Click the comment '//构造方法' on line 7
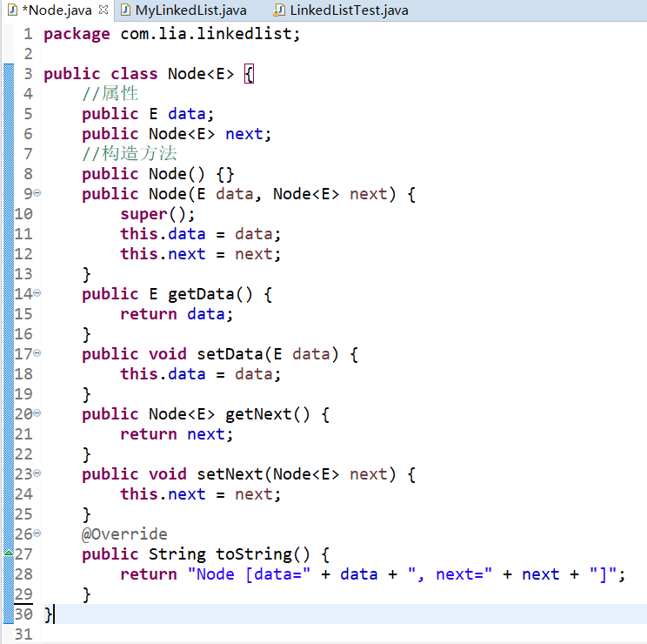The height and width of the screenshot is (644, 647). pos(130,154)
